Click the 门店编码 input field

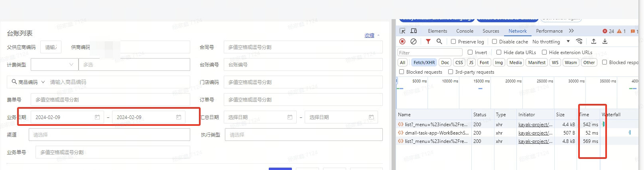coord(303,82)
